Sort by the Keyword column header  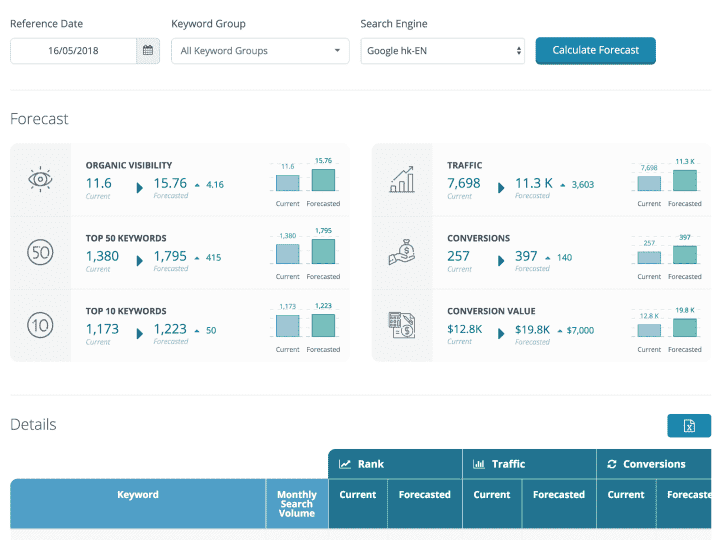(138, 495)
